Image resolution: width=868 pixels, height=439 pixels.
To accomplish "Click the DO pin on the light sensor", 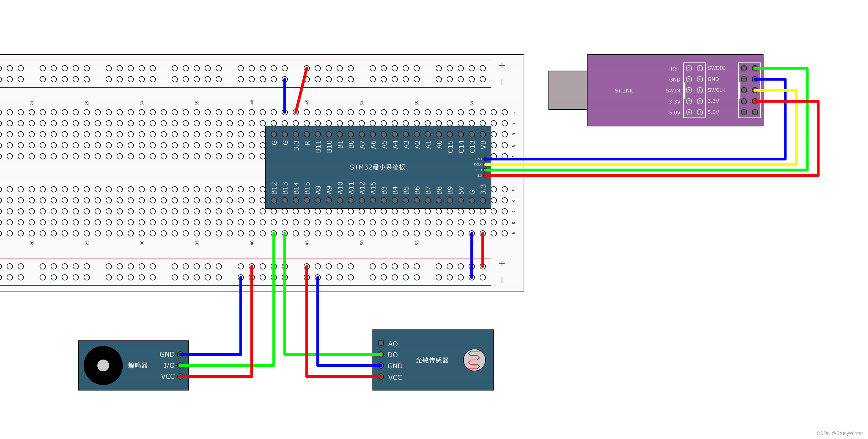I will pos(381,355).
